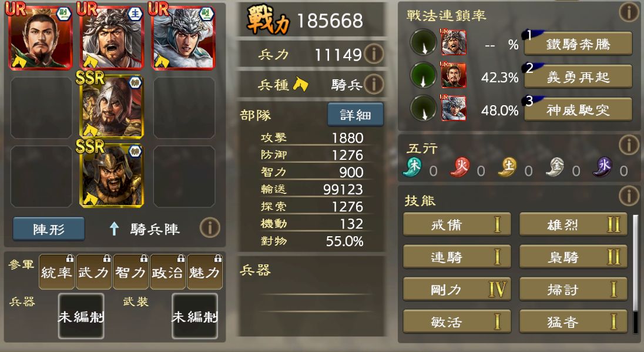This screenshot has height=352, width=644.
Task: Select the 神威馳突 tactic entry
Action: tap(578, 109)
